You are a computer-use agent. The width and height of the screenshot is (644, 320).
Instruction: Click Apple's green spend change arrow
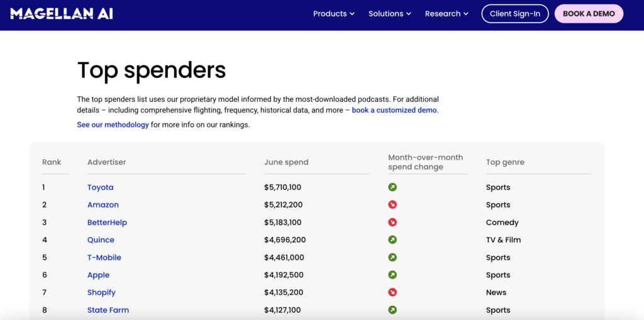tap(392, 275)
